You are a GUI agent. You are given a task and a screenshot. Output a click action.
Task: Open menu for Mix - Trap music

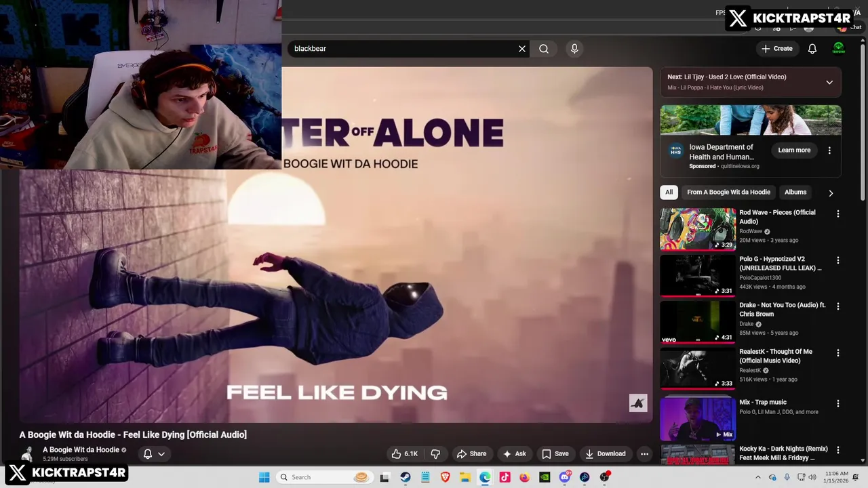coord(838,403)
